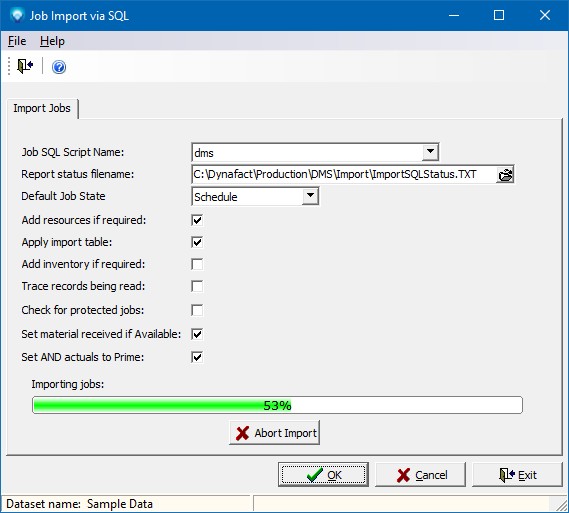
Task: Uncheck Add resources if required
Action: pyautogui.click(x=197, y=220)
